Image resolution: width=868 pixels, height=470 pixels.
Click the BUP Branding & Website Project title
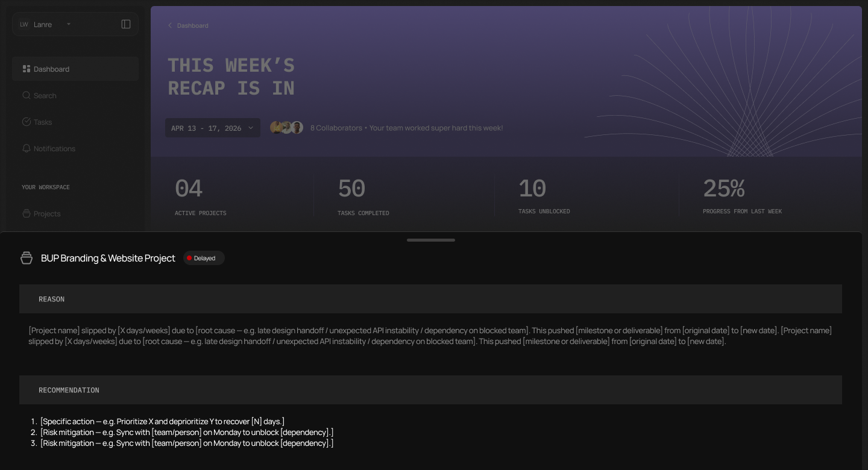[108, 258]
